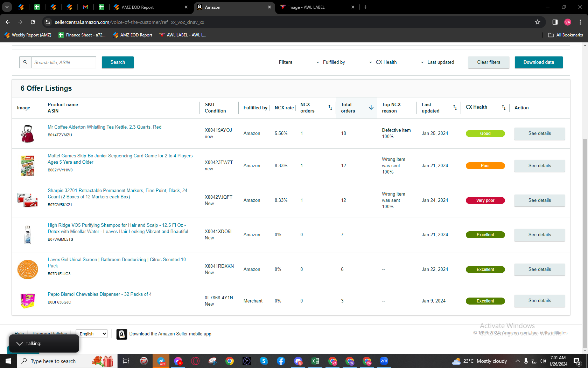Click the Mr Coffee kettle product thumbnail
Image resolution: width=588 pixels, height=368 pixels.
[x=28, y=134]
